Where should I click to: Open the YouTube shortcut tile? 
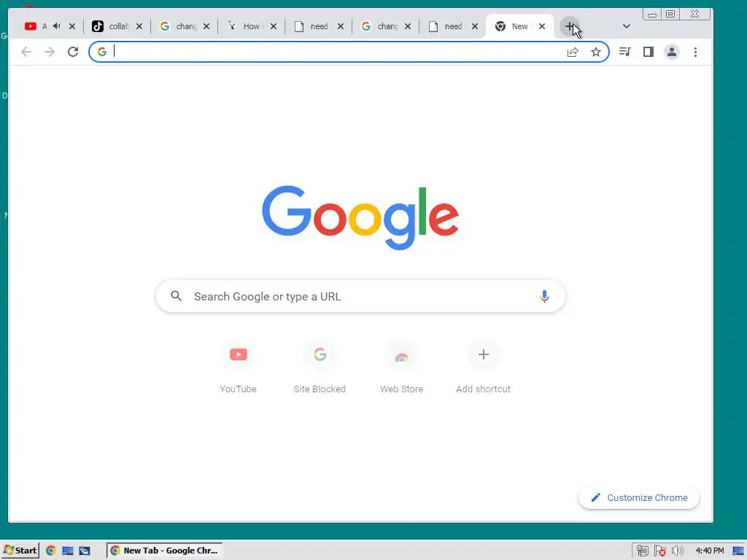coord(239,367)
